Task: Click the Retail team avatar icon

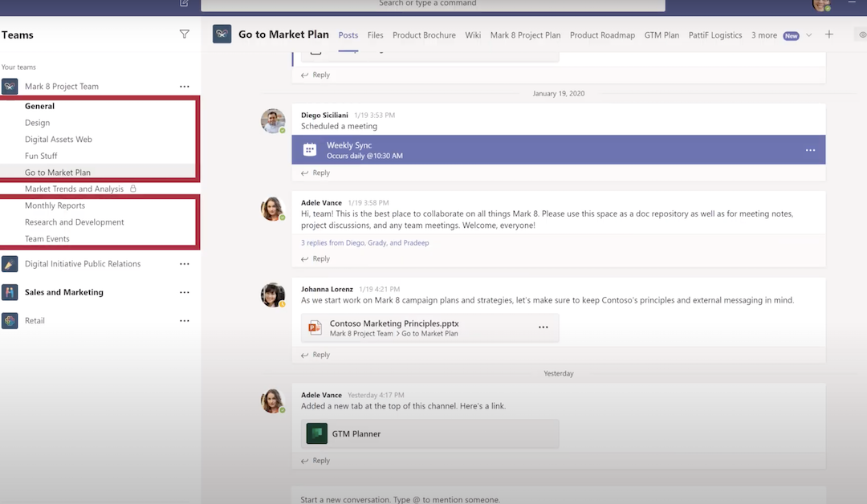Action: click(10, 320)
